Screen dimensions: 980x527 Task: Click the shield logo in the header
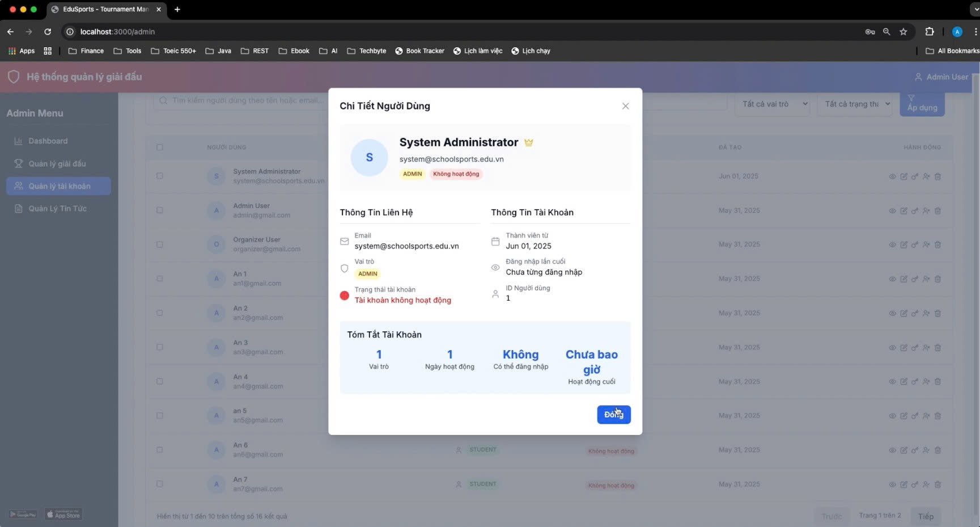point(14,77)
